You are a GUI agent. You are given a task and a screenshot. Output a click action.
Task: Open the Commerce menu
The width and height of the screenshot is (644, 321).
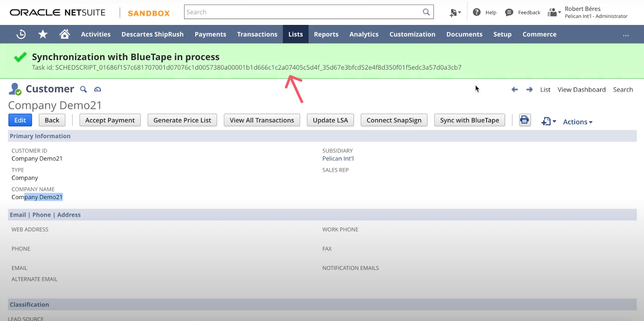[539, 34]
